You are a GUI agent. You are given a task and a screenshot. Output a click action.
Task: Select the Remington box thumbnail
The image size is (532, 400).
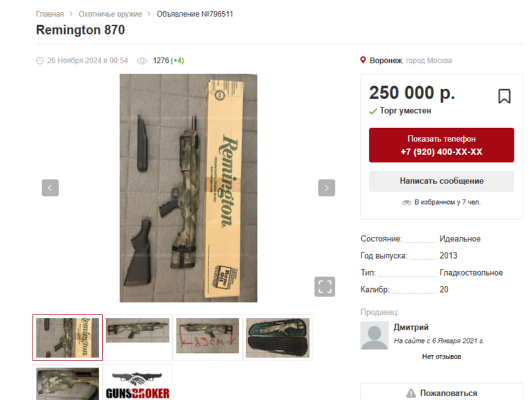(x=67, y=338)
